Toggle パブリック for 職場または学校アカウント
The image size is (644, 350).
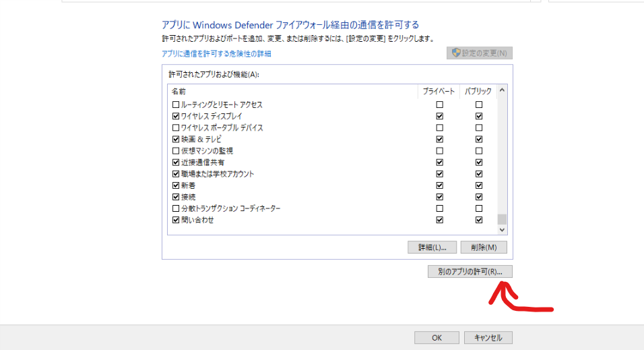click(479, 174)
